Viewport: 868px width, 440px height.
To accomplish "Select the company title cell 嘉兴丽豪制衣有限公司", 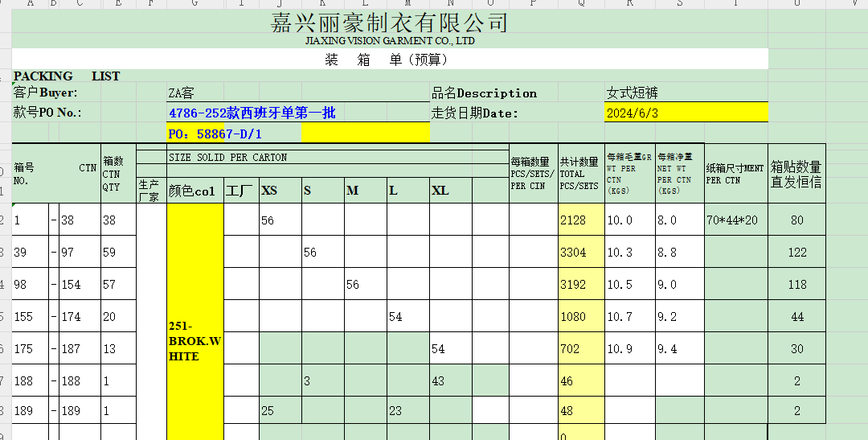I will pyautogui.click(x=389, y=23).
